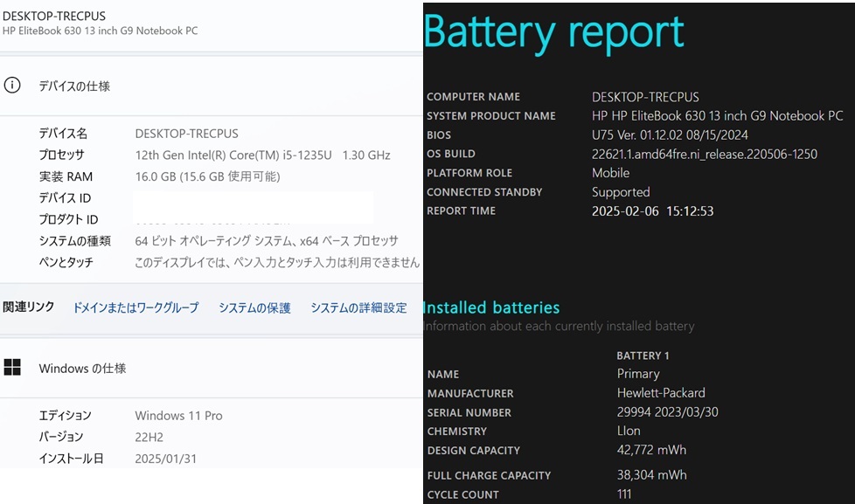
Task: Click the system product name value HP HP EliteBook
Action: pos(718,116)
